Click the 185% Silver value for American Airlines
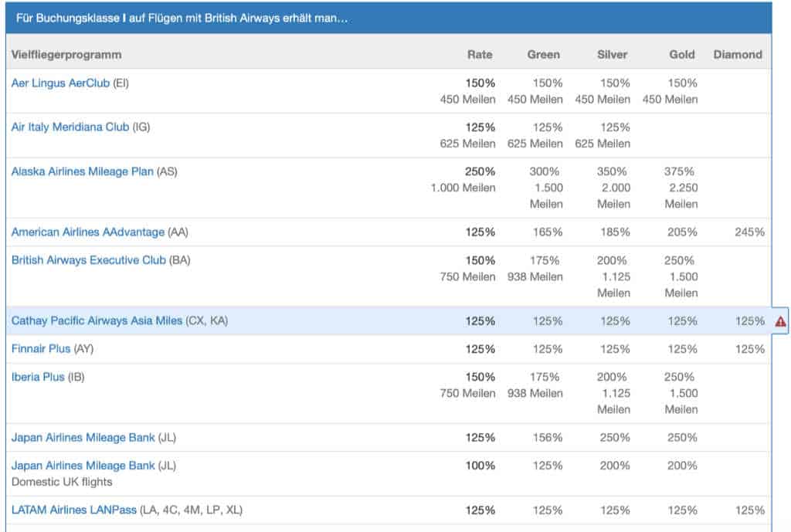 click(615, 232)
